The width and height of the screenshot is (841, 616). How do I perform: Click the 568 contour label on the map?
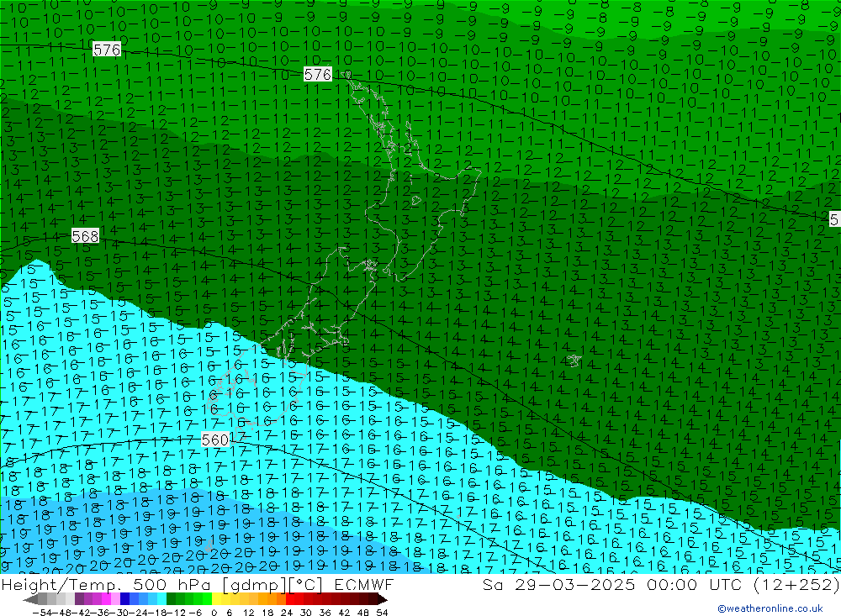point(85,236)
